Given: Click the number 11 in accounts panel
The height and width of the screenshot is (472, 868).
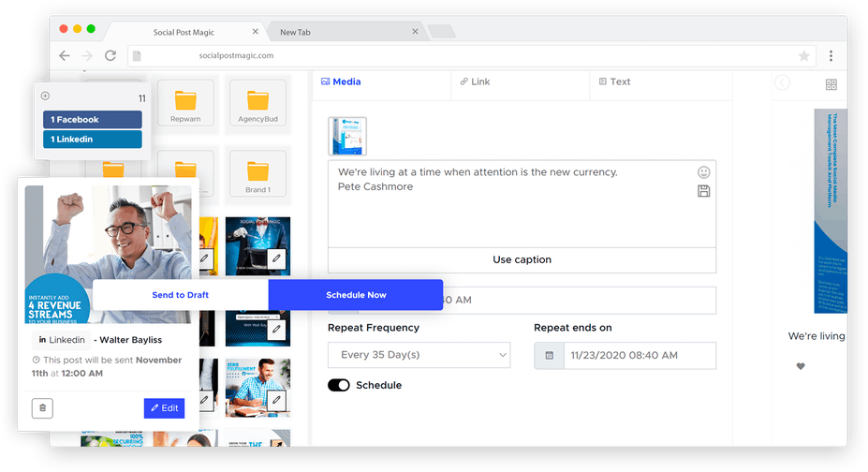Looking at the screenshot, I should [x=141, y=98].
